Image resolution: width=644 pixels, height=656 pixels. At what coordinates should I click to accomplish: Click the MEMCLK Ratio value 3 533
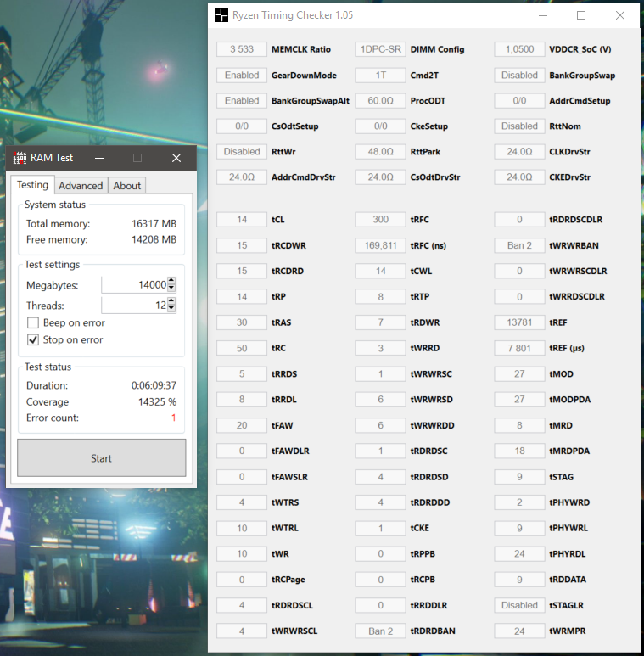pyautogui.click(x=242, y=49)
